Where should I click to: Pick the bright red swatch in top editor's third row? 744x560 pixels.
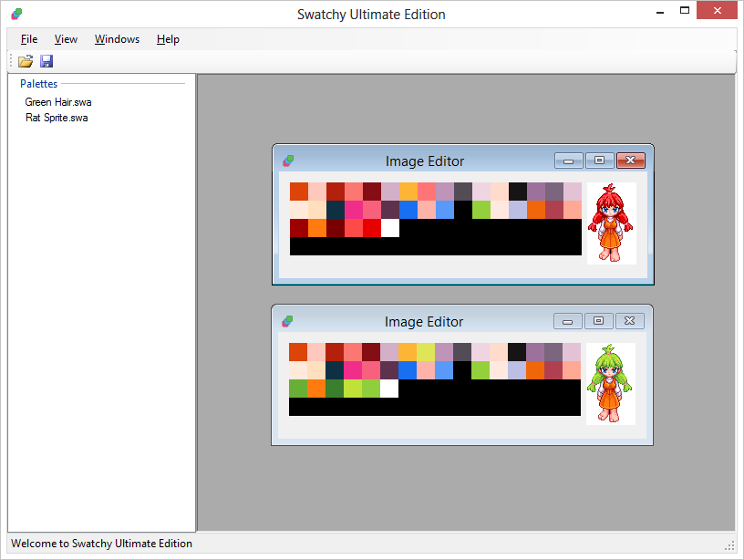pos(372,228)
